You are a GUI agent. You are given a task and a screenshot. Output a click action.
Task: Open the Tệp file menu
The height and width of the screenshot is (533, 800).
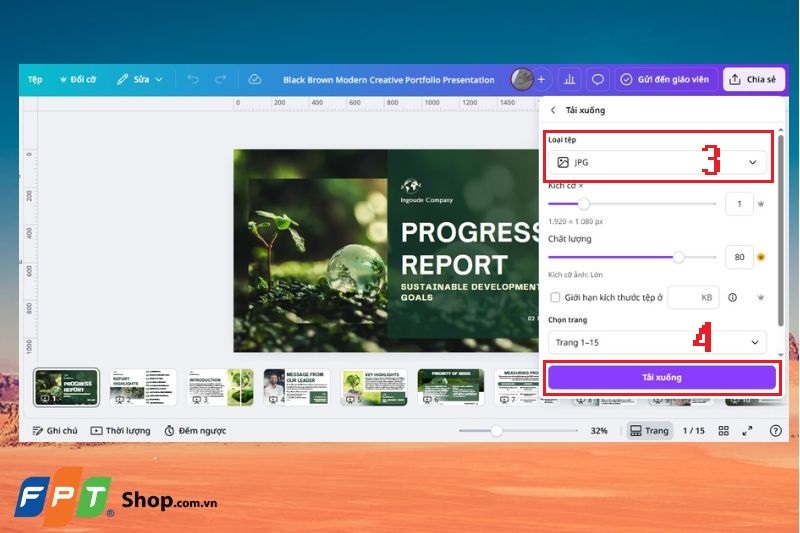pos(35,80)
